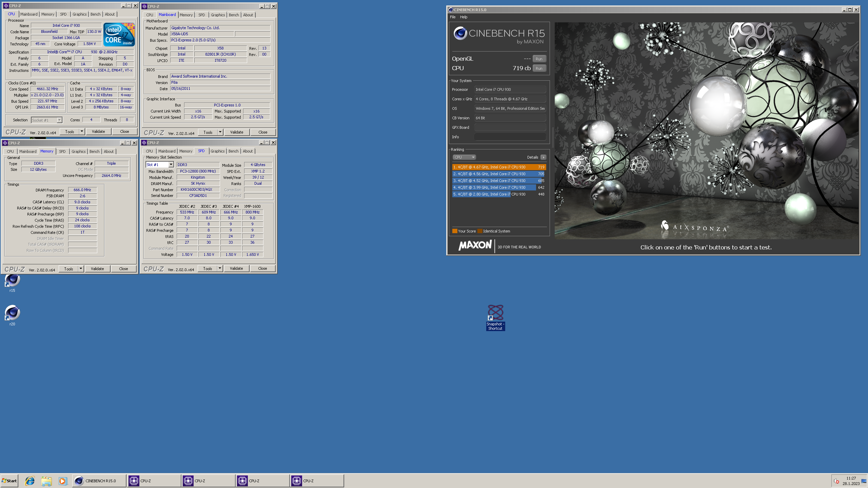The image size is (868, 488).
Task: Click CPU-Z window icon in CPU tab window
Action: click(x=6, y=6)
